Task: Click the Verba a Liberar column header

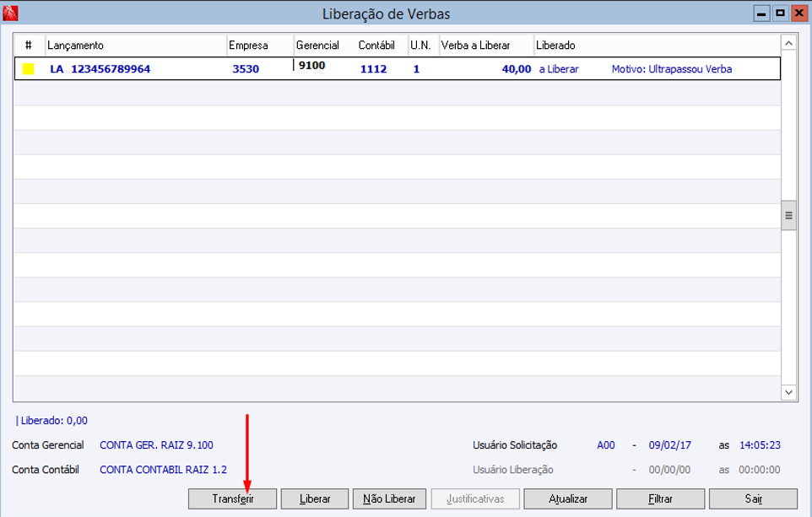Action: point(487,46)
